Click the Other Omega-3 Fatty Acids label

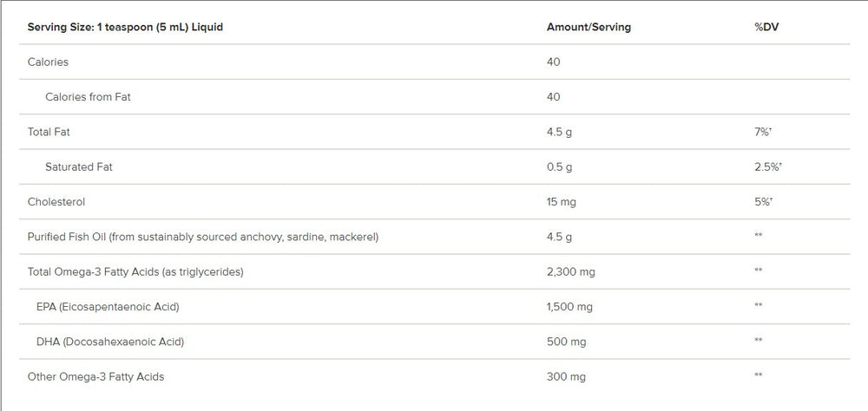(x=95, y=376)
